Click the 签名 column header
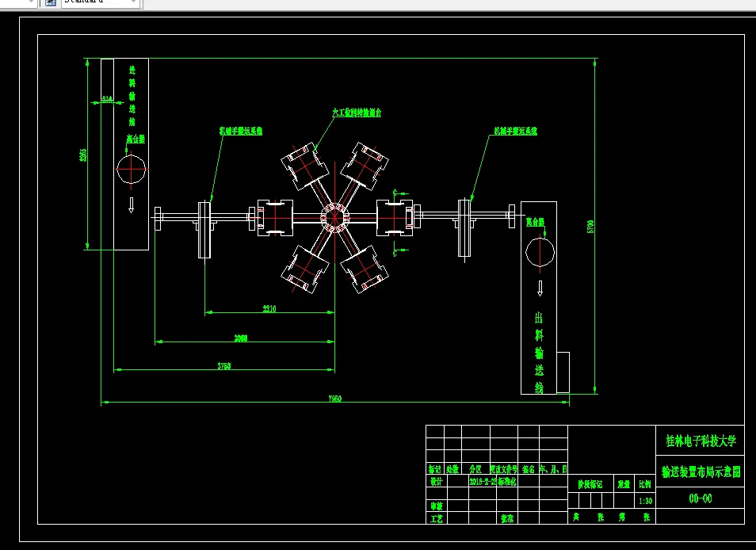The height and width of the screenshot is (550, 756). (x=529, y=468)
